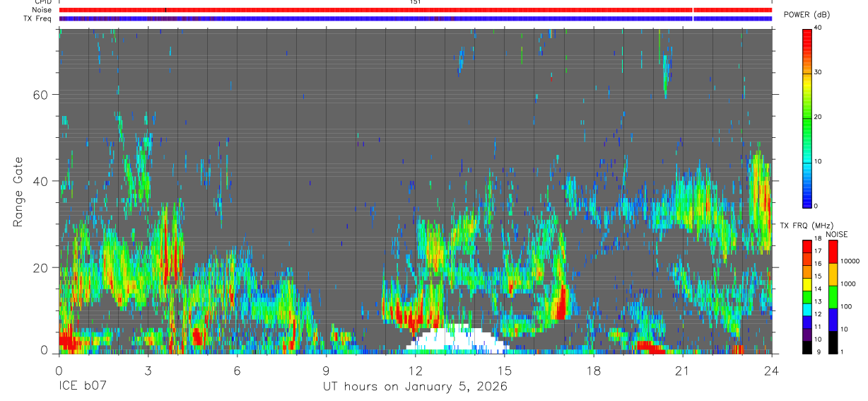Screen dimensions: 868x401
Task: Click the hour 21 time axis label
Action: [x=683, y=371]
